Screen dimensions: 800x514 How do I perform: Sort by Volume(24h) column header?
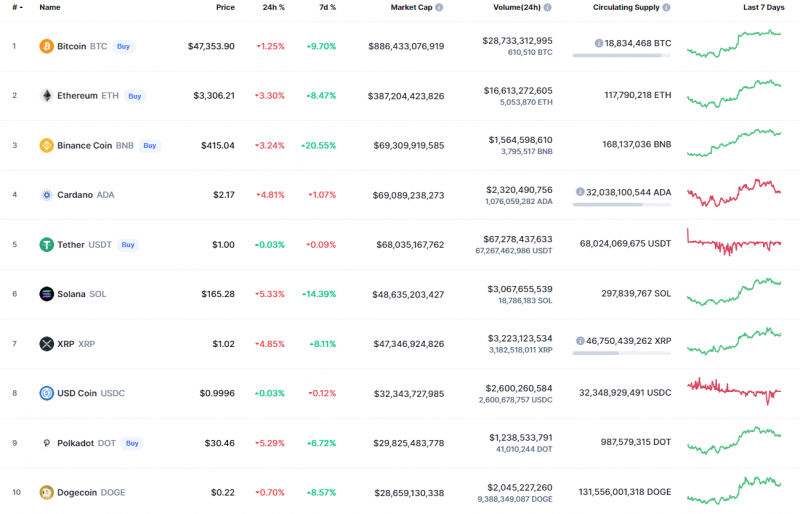pyautogui.click(x=517, y=7)
